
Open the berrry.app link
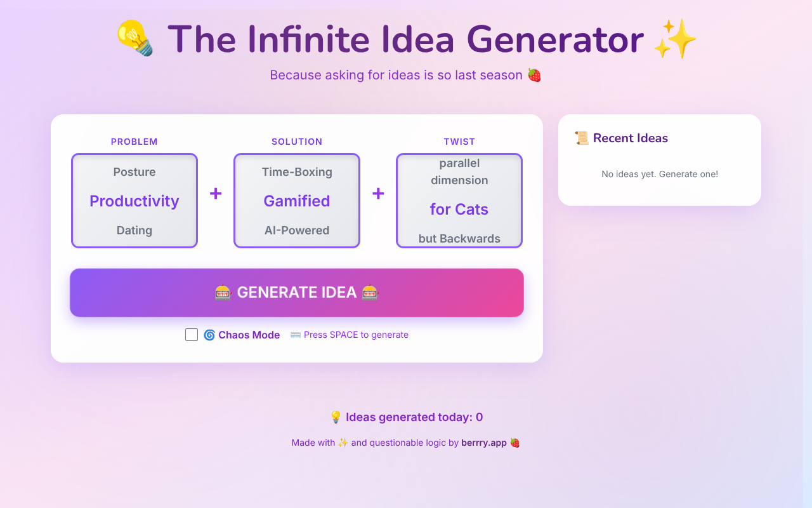(x=484, y=443)
